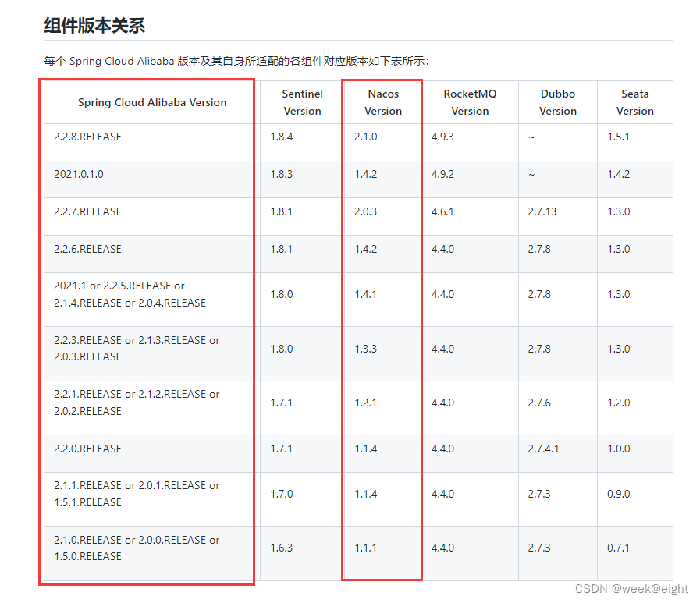Click Nacos '1.1.4' in the 2.2.0.RELEASE row
The width and height of the screenshot is (700, 603).
pyautogui.click(x=366, y=449)
